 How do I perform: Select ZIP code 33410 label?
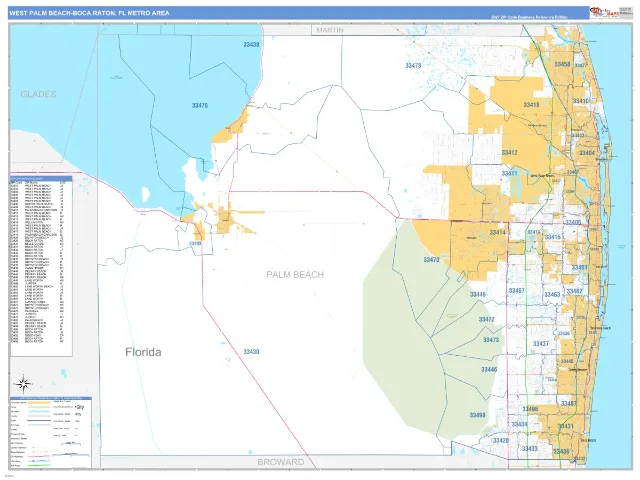580,101
